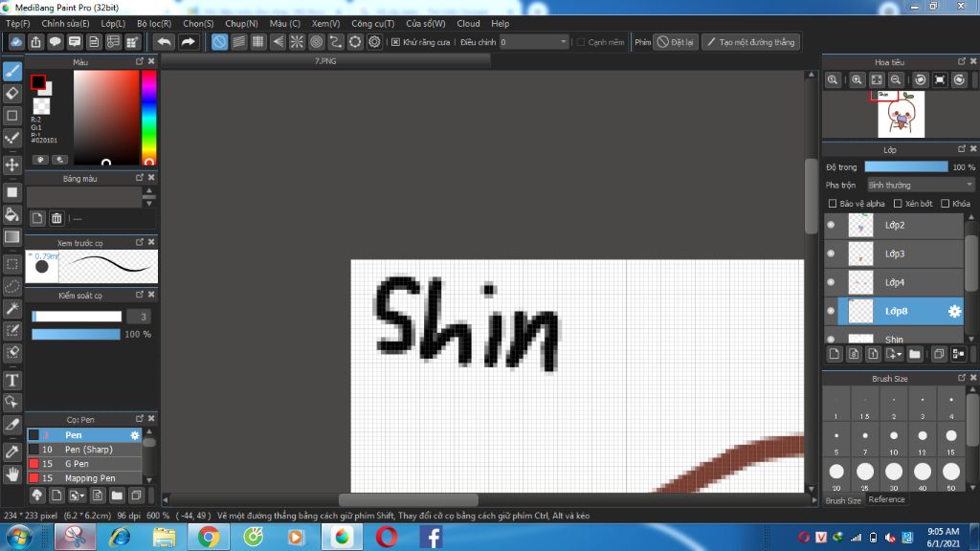Select the Text tool
This screenshot has width=980, height=551.
[12, 380]
